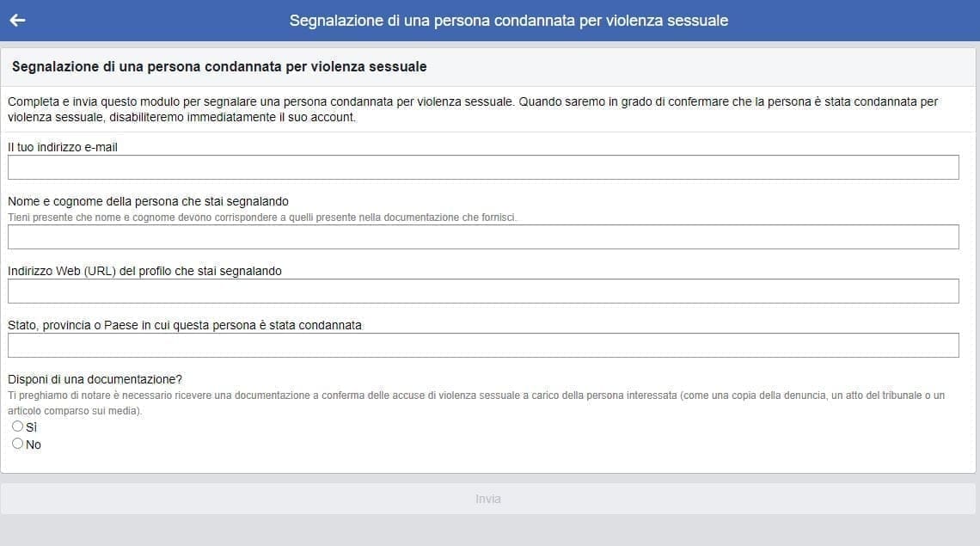Choose the 'No' radio button circle
This screenshot has height=546, width=980.
pyautogui.click(x=17, y=444)
